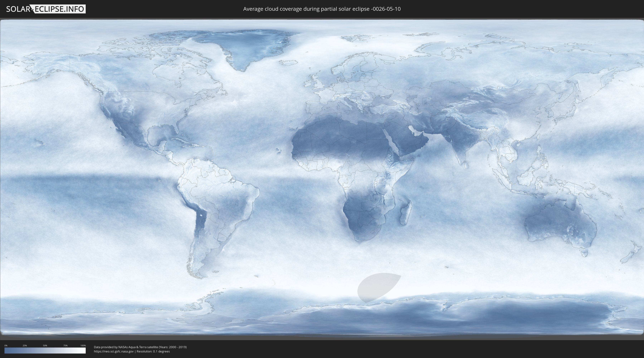This screenshot has width=644, height=358.
Task: Click the NASA Aqua & Terra data credit
Action: pyautogui.click(x=140, y=347)
